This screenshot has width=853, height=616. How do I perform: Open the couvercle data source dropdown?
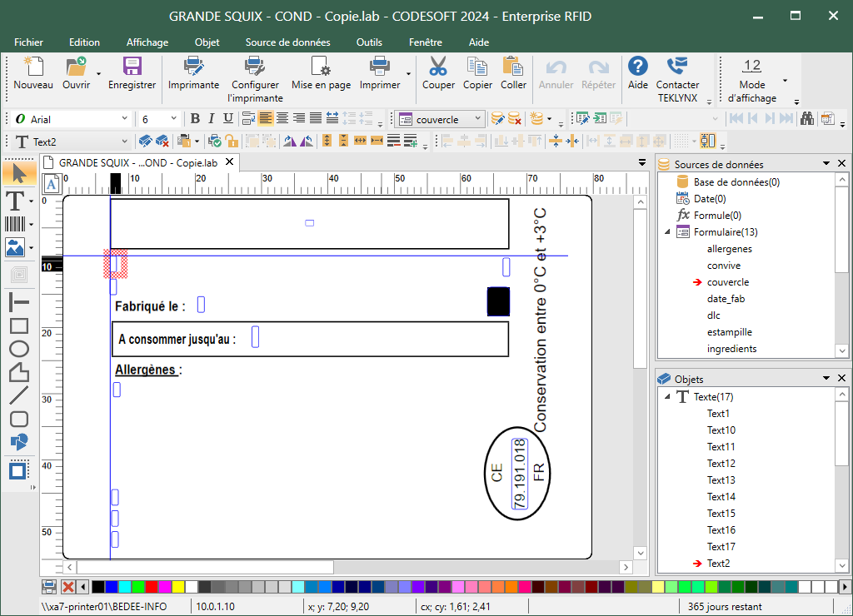click(x=478, y=119)
